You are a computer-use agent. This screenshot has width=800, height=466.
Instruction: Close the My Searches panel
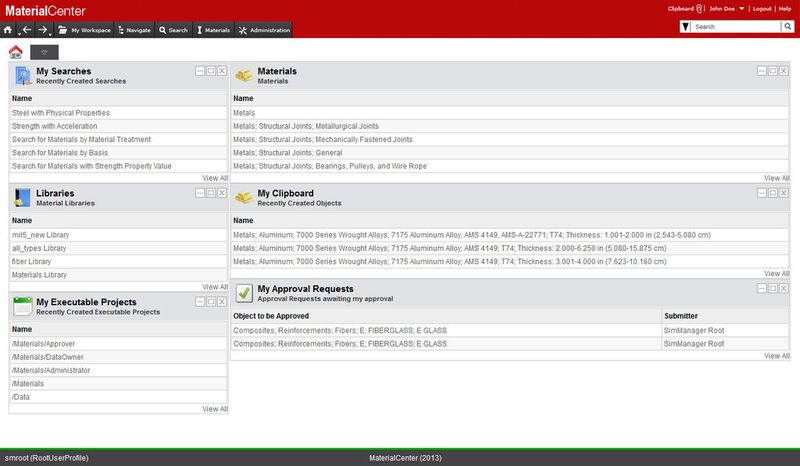(x=222, y=71)
